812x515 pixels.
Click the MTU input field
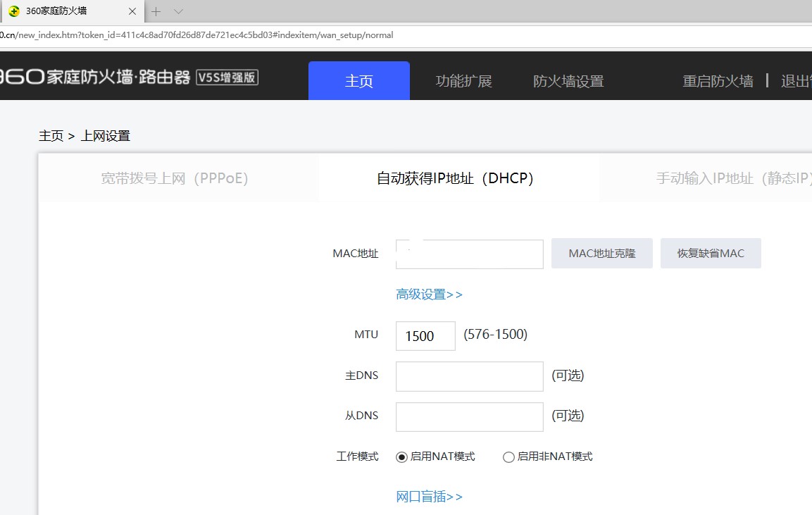[425, 336]
